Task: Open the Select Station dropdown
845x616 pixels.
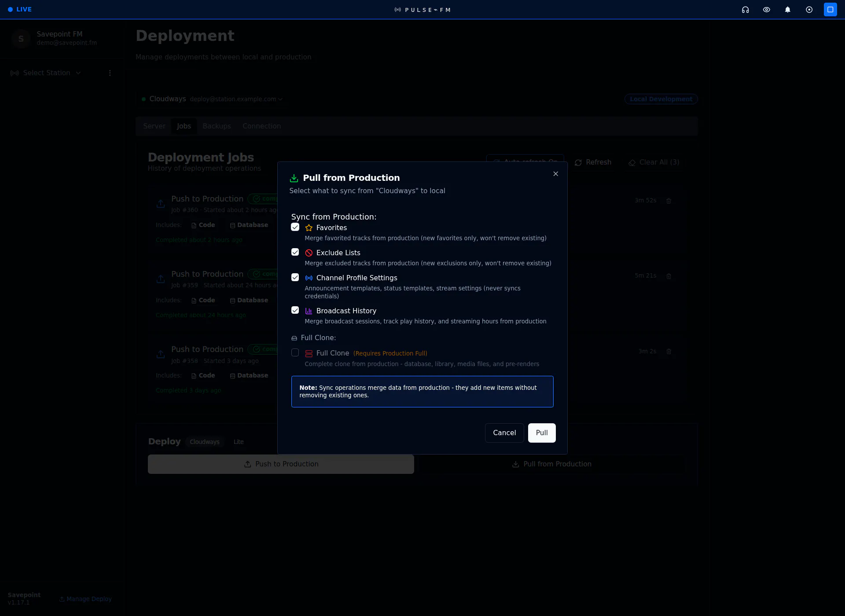Action: tap(46, 73)
